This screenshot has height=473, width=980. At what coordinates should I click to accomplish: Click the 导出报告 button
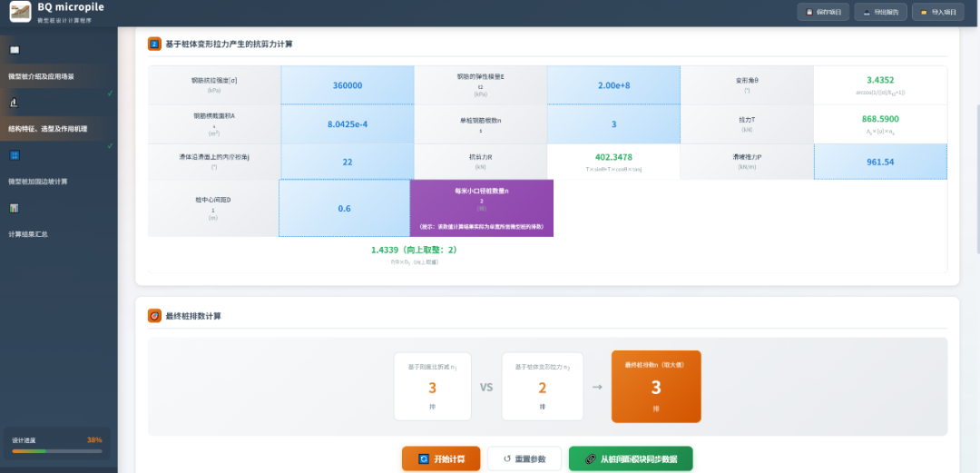pyautogui.click(x=880, y=12)
